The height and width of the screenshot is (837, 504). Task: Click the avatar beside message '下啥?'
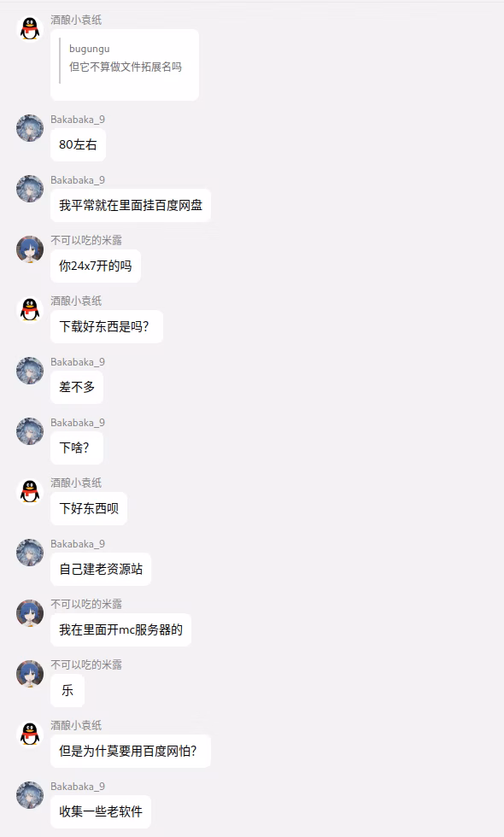pos(30,431)
